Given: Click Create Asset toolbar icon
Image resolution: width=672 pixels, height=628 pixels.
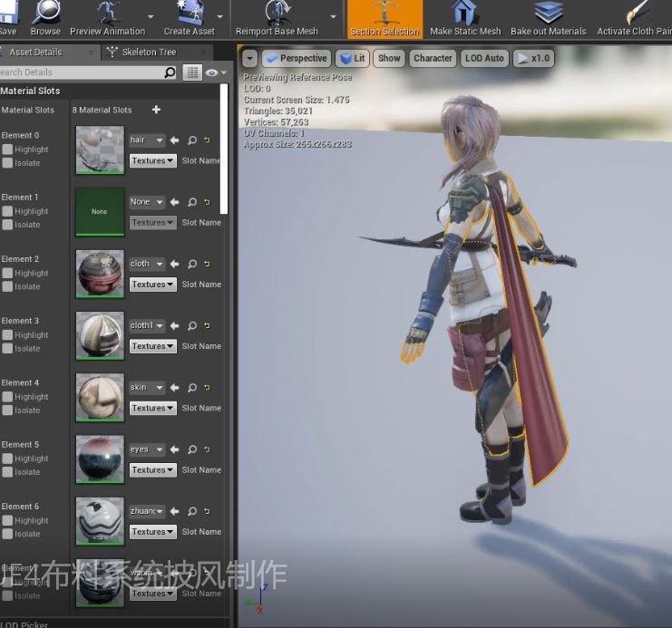Looking at the screenshot, I should pyautogui.click(x=189, y=14).
